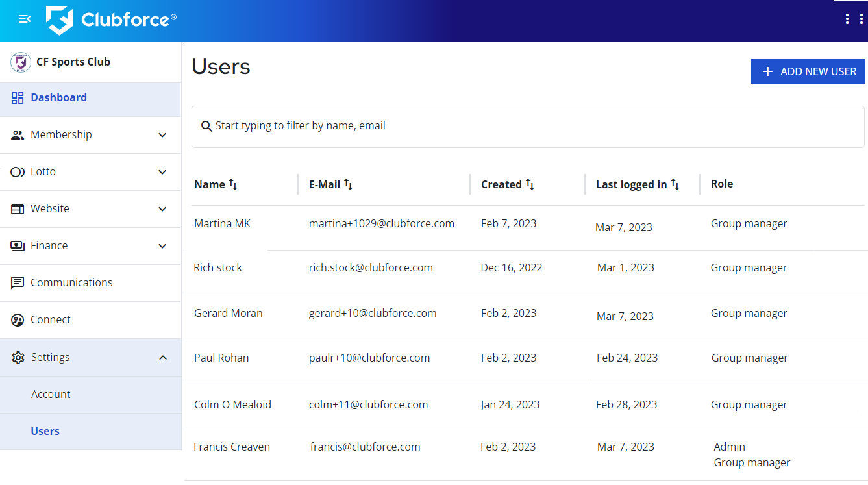Open the Communications menu item
Viewport: 868px width, 485px height.
pos(90,283)
